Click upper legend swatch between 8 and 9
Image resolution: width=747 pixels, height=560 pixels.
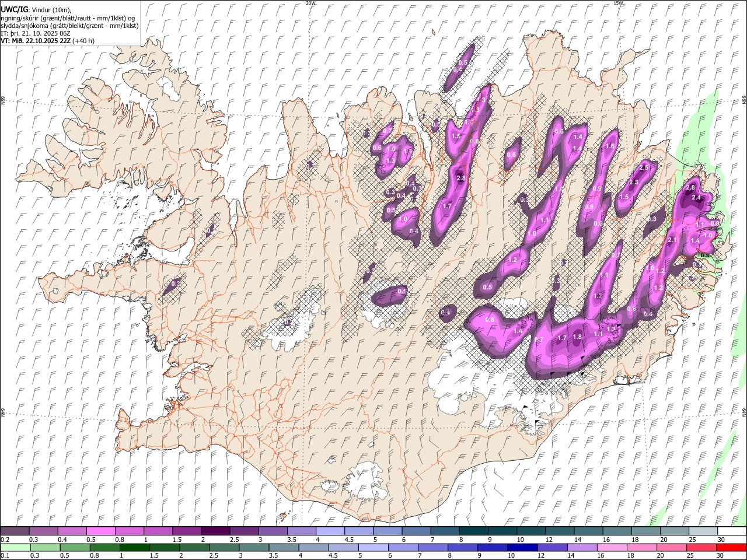point(473,531)
